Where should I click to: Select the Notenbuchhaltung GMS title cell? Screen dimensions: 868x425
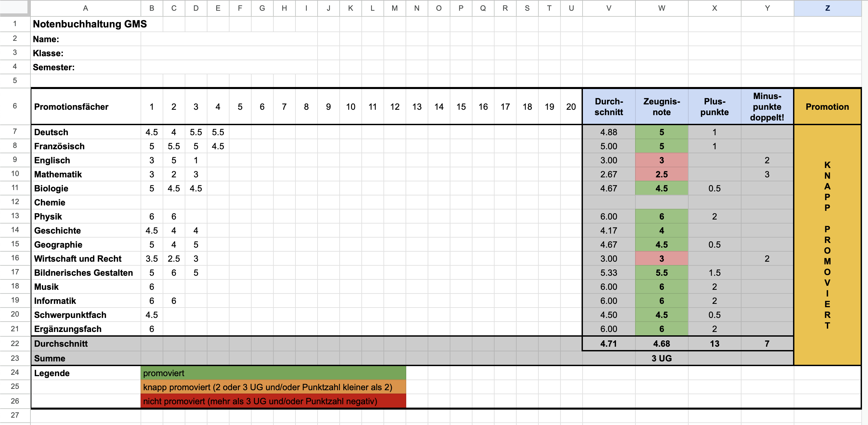coord(90,24)
